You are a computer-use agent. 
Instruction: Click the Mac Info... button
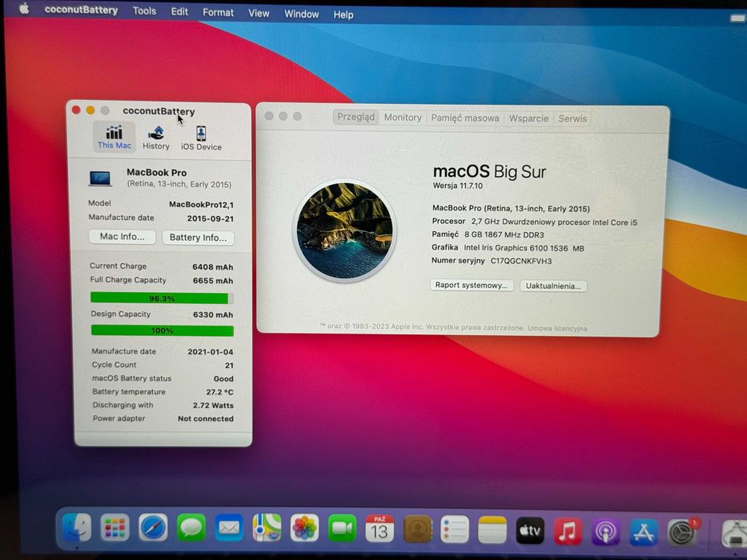click(x=122, y=237)
